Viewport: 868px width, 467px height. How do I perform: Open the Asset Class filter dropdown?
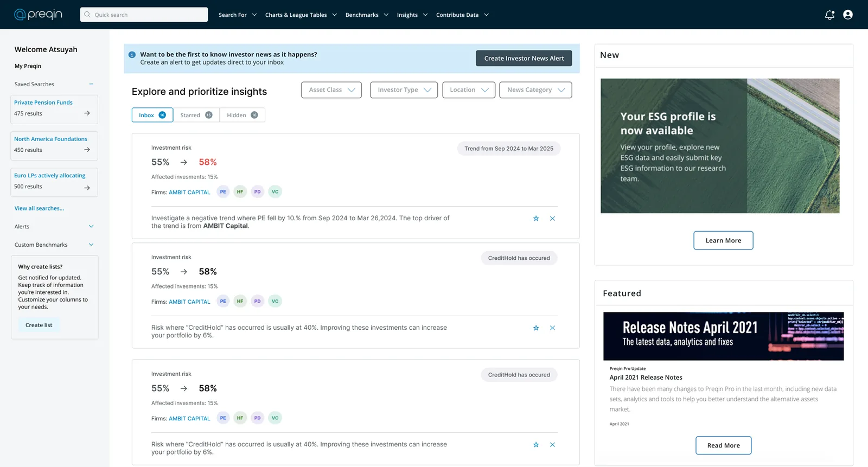click(331, 90)
